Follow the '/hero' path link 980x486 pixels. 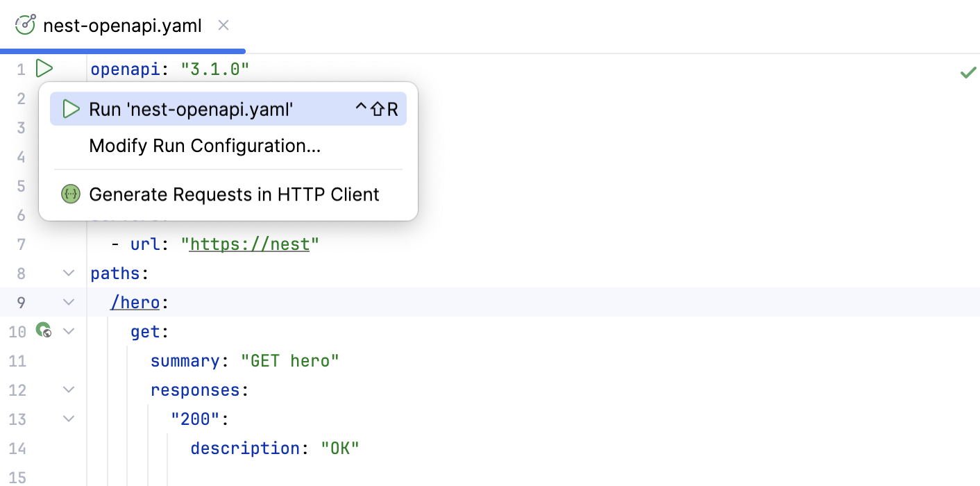click(x=135, y=302)
